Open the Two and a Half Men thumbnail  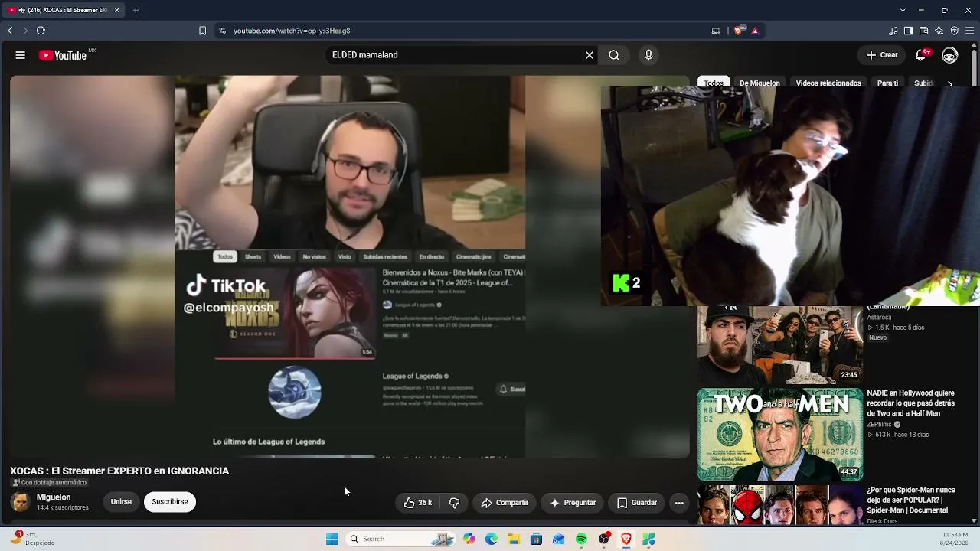coord(780,435)
